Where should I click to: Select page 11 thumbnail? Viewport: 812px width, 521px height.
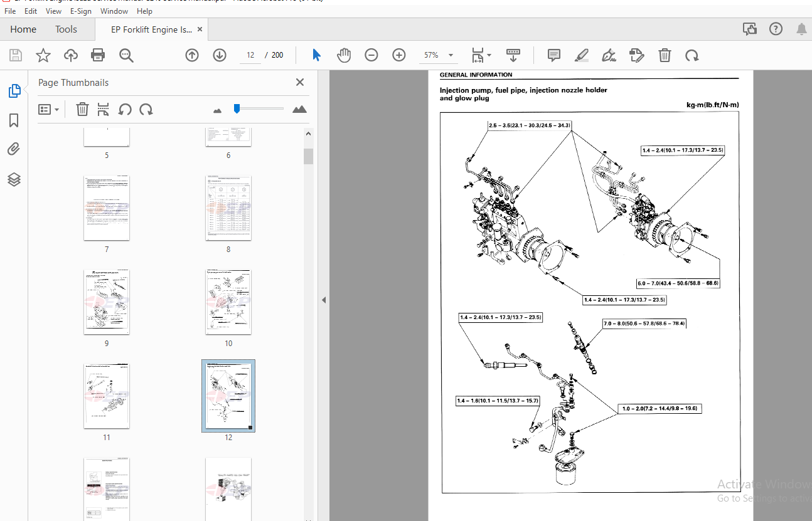pos(107,396)
